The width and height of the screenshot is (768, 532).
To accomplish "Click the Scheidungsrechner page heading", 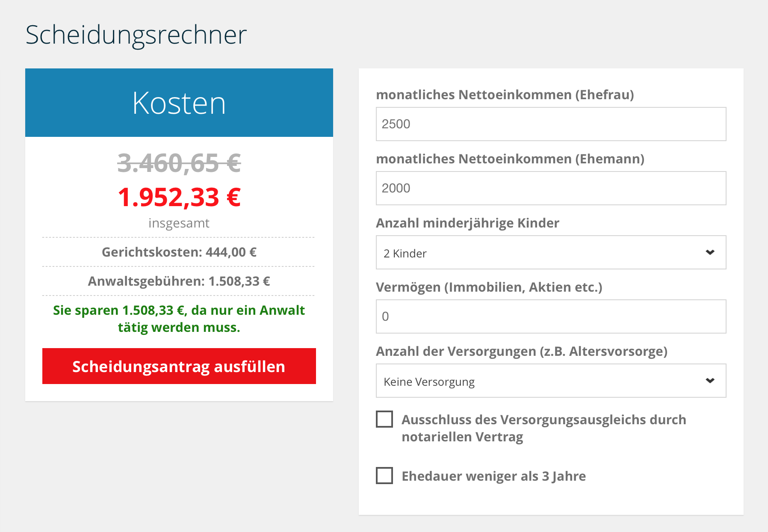I will click(136, 35).
